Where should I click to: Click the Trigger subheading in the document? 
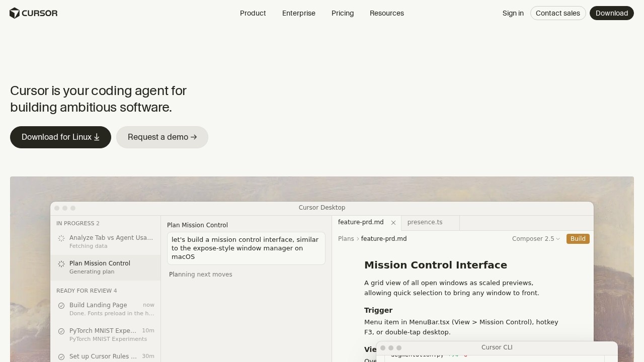(378, 310)
